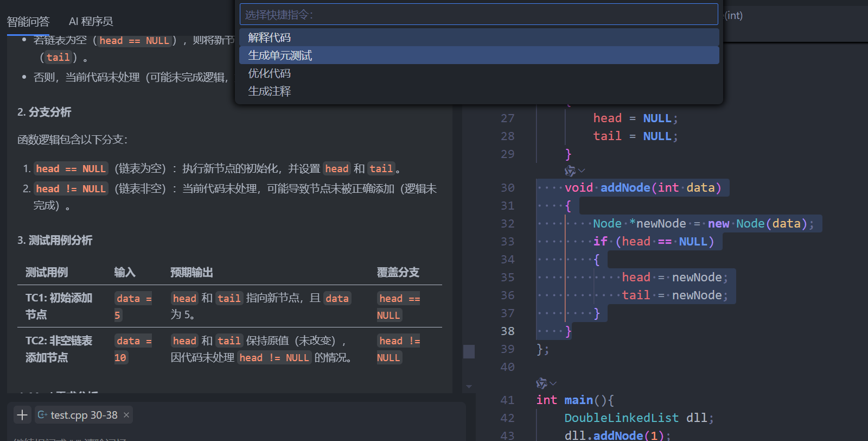The height and width of the screenshot is (441, 868).
Task: Click the 预期输出 table column header
Action: pos(192,272)
